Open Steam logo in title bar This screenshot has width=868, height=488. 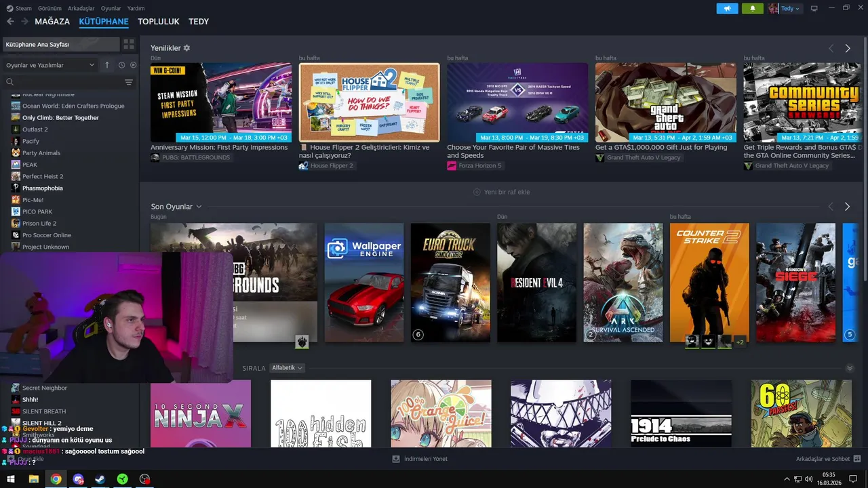(9, 8)
